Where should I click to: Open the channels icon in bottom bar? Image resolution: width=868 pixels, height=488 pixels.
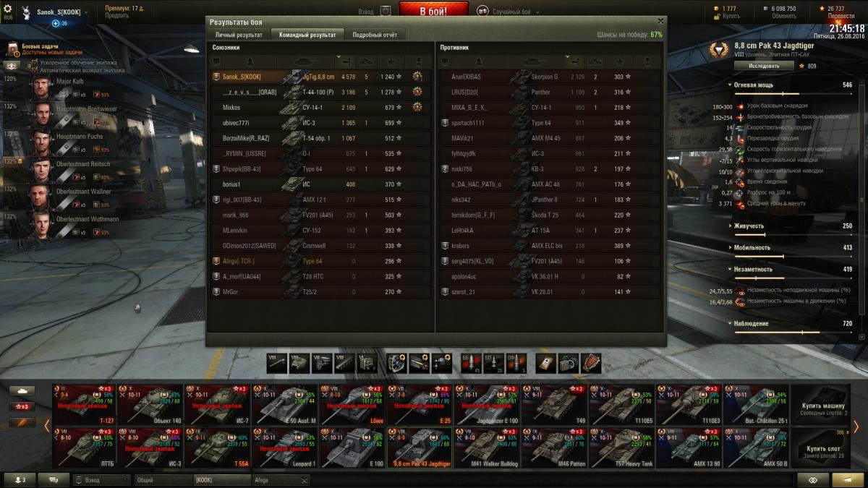pyautogui.click(x=54, y=479)
